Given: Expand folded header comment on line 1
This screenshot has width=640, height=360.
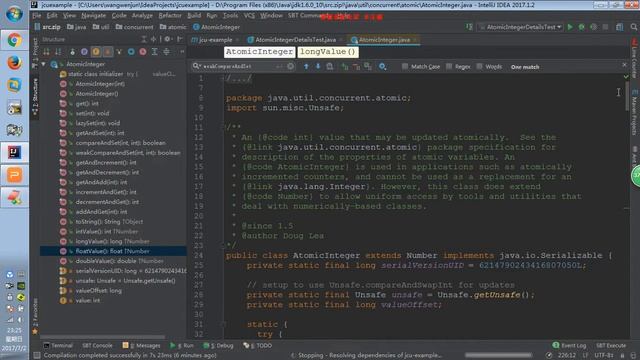Looking at the screenshot, I should click(x=223, y=78).
